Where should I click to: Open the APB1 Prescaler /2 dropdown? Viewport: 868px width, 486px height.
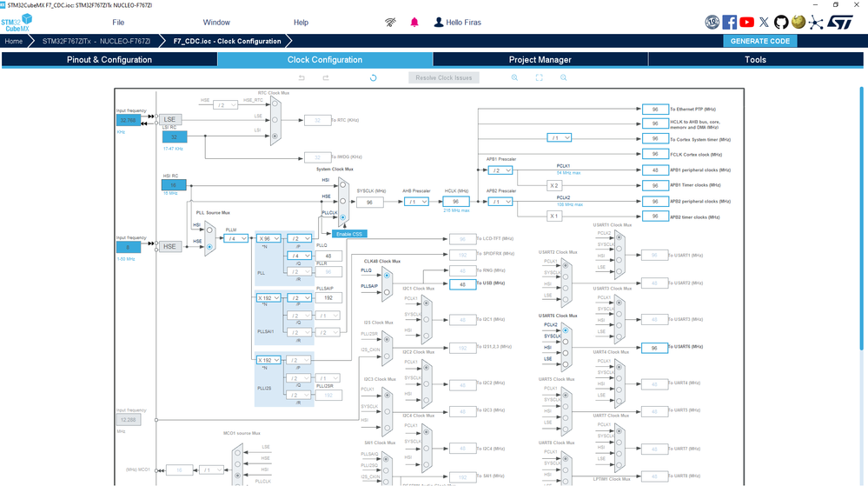click(x=500, y=170)
